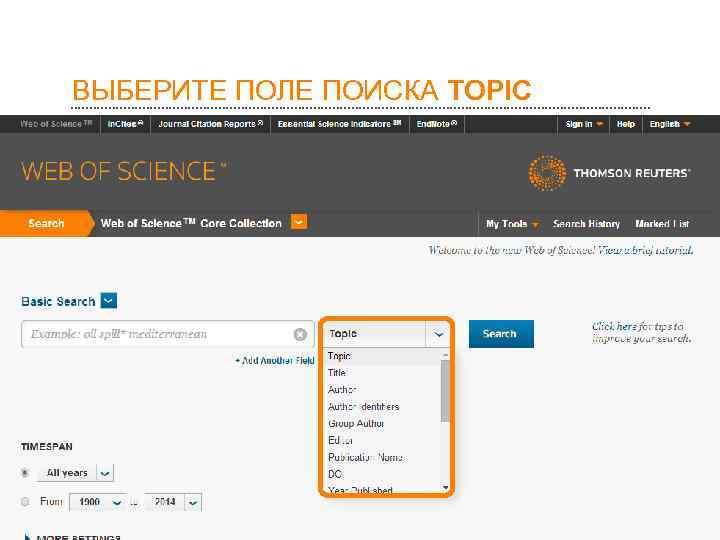Click the Web of Science logo heading
This screenshot has width=720, height=540.
point(124,172)
